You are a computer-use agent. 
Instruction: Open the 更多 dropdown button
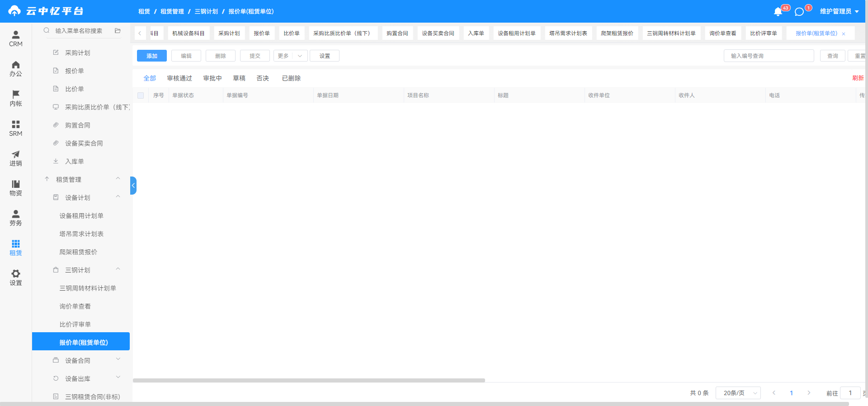tap(290, 56)
